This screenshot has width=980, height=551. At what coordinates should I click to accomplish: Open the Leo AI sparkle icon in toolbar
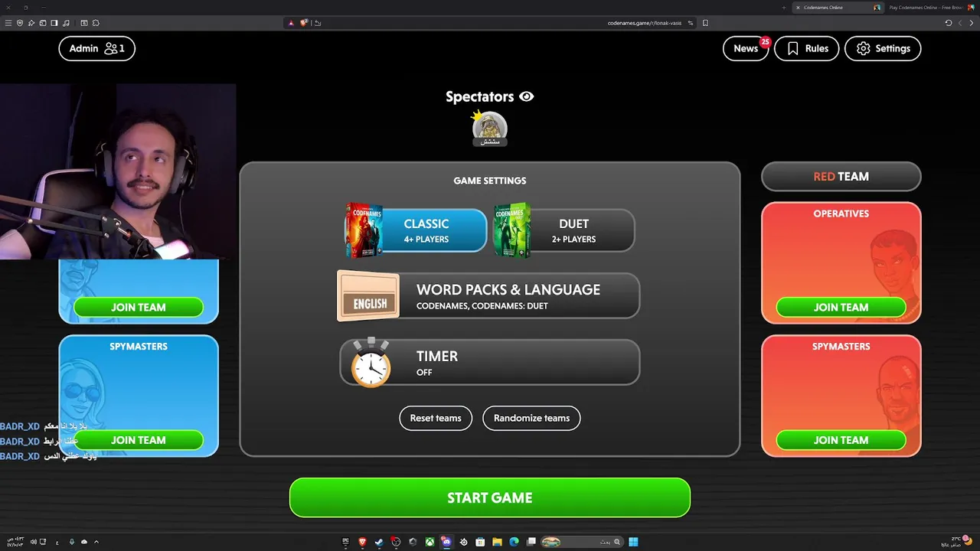(31, 23)
